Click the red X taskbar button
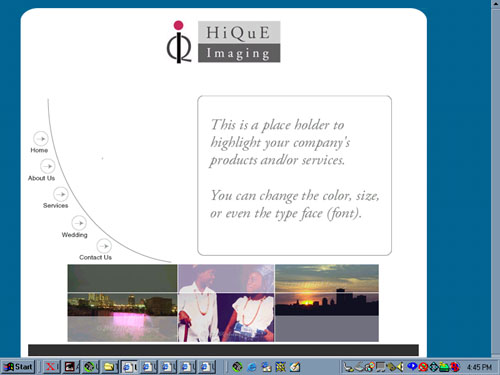 coord(51,367)
